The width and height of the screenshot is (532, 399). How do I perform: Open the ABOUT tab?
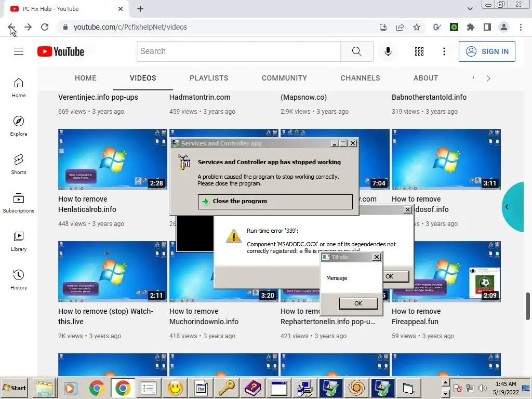(426, 78)
